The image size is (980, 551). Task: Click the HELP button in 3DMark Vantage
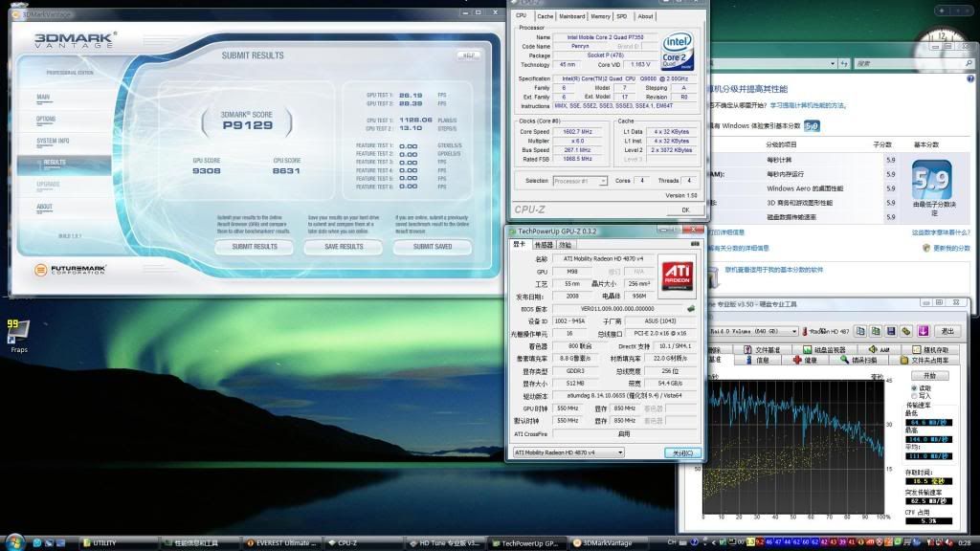pyautogui.click(x=468, y=55)
